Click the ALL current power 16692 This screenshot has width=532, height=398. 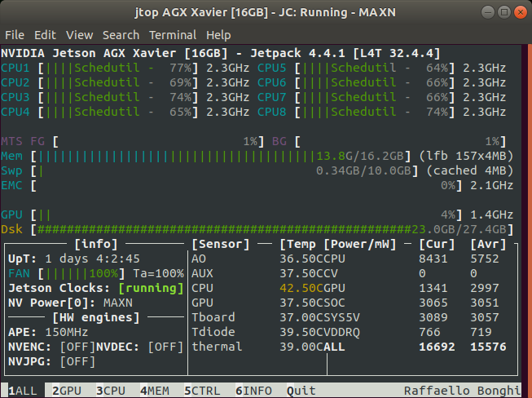[x=437, y=347]
